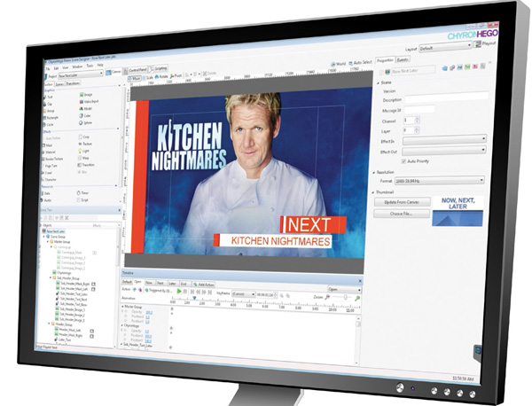Screen dimensions: 532x406
Task: Open the Project dropdown
Action: [81, 74]
